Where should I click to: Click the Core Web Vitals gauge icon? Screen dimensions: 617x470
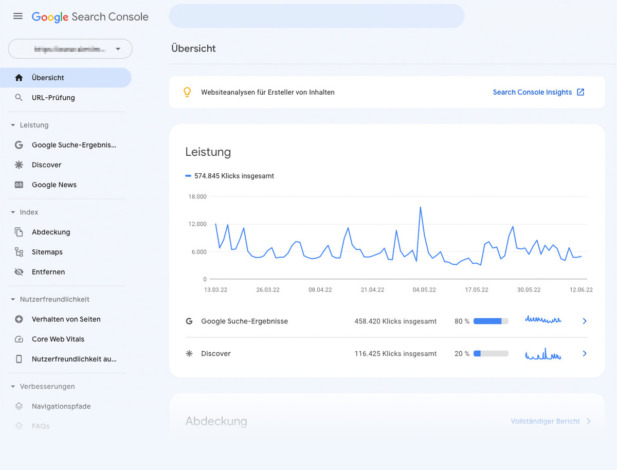pos(18,339)
